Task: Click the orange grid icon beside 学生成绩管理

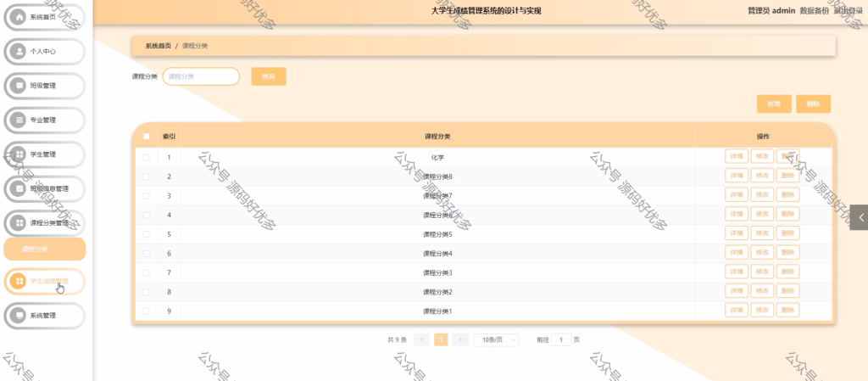Action: tap(19, 282)
